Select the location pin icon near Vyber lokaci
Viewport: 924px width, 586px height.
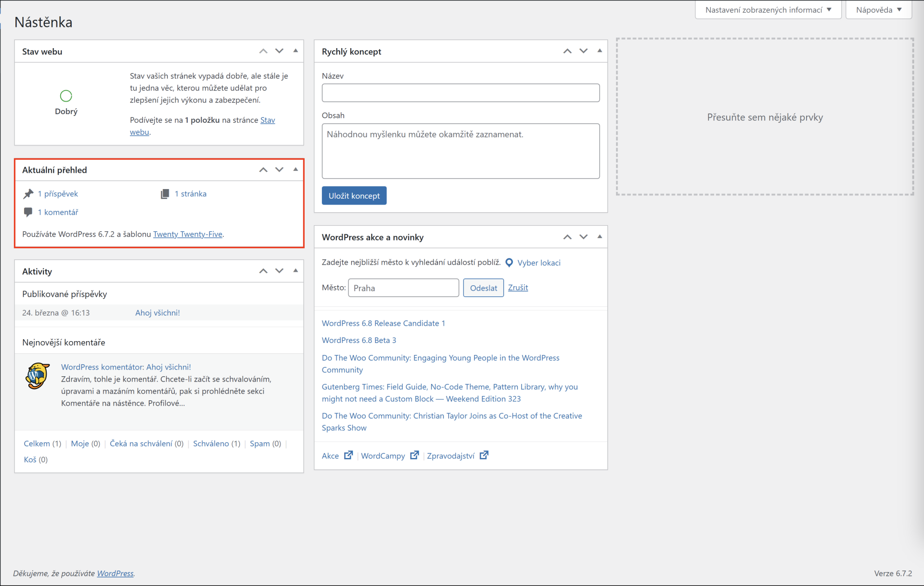pyautogui.click(x=509, y=263)
